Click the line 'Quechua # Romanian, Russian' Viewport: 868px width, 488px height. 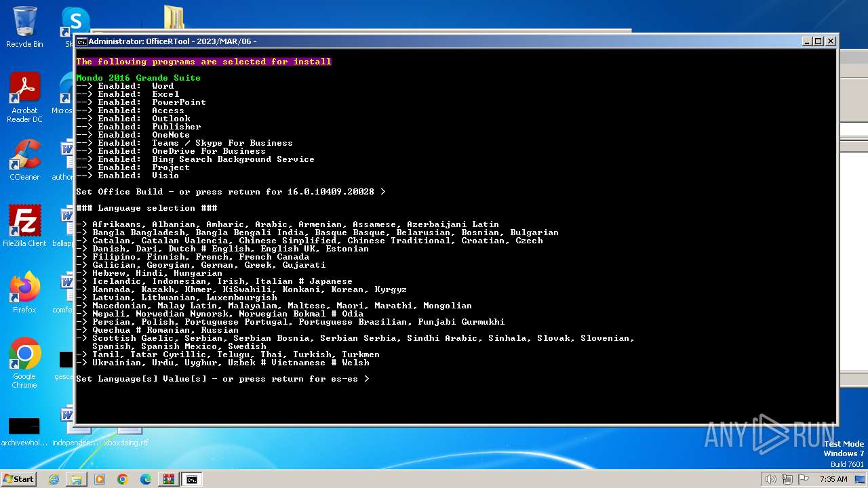(157, 330)
